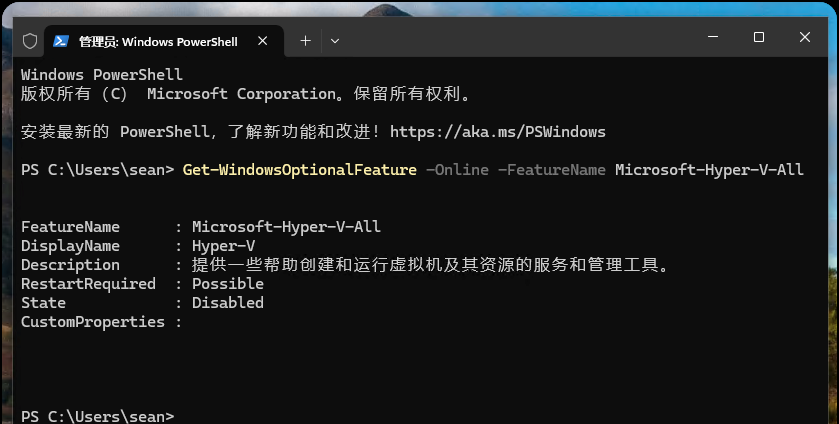Screen dimensions: 839x424
Task: Click the Chinese description text of Hyper-V
Action: click(x=429, y=265)
